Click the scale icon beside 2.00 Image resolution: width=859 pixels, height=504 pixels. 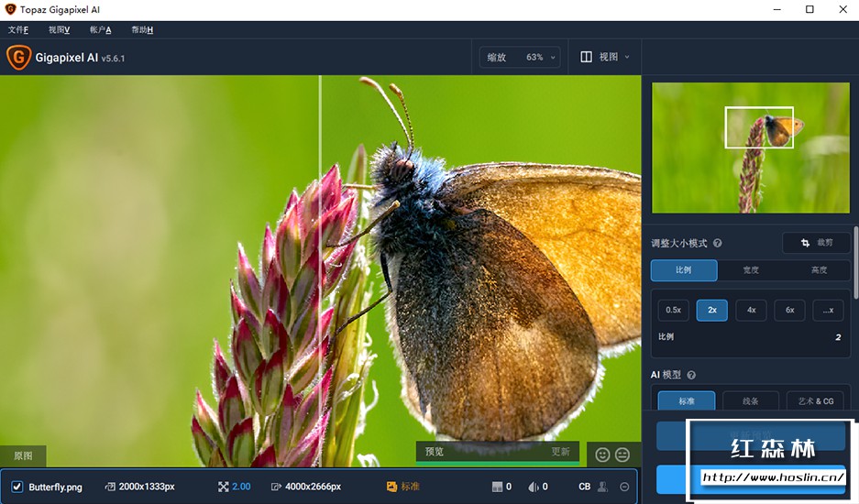click(x=224, y=487)
